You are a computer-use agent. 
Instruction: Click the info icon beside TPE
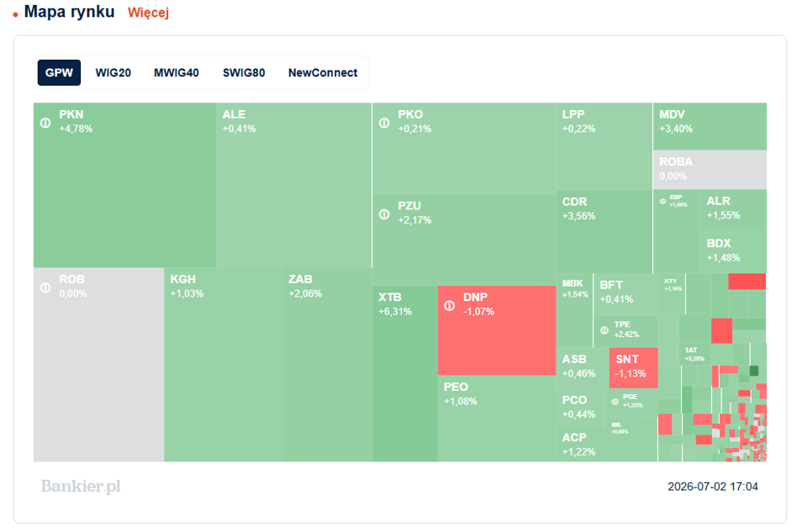[604, 330]
